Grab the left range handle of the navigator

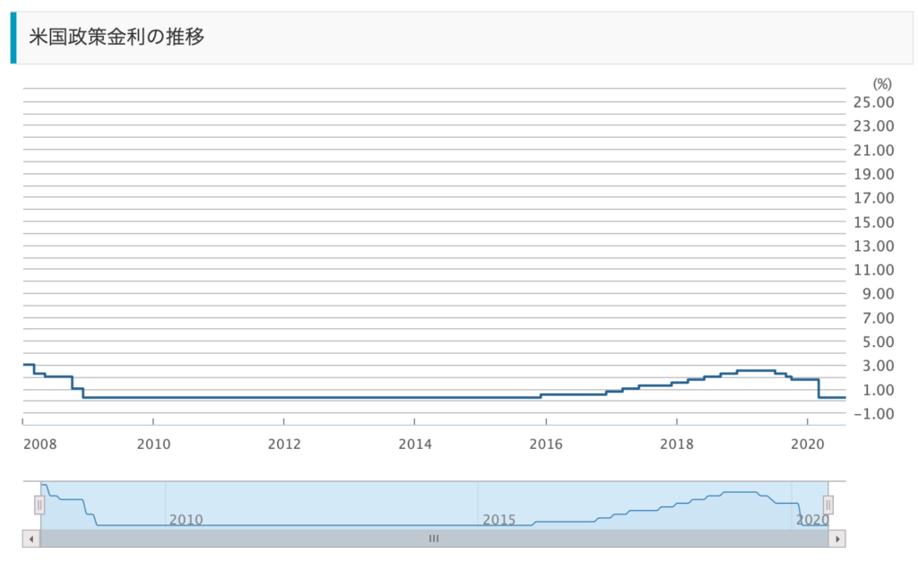tap(39, 506)
